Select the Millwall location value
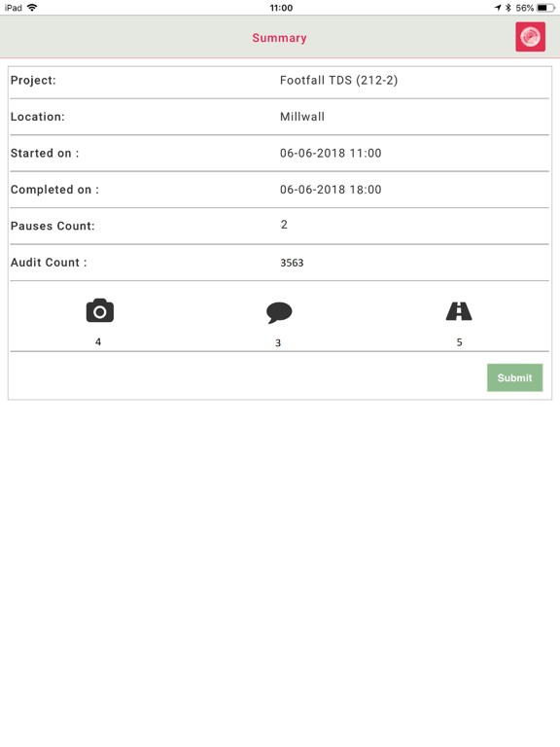 302,117
